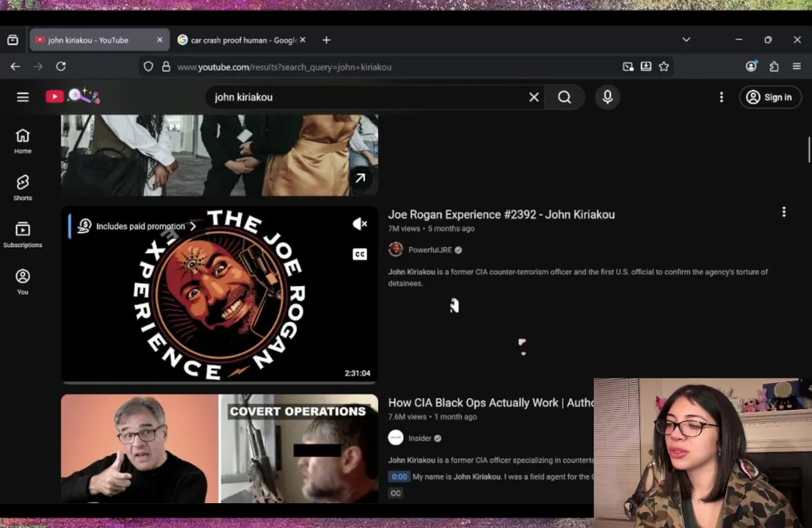Image resolution: width=812 pixels, height=528 pixels.
Task: Open Joe Rogan Experience #2392 video title
Action: pos(501,215)
